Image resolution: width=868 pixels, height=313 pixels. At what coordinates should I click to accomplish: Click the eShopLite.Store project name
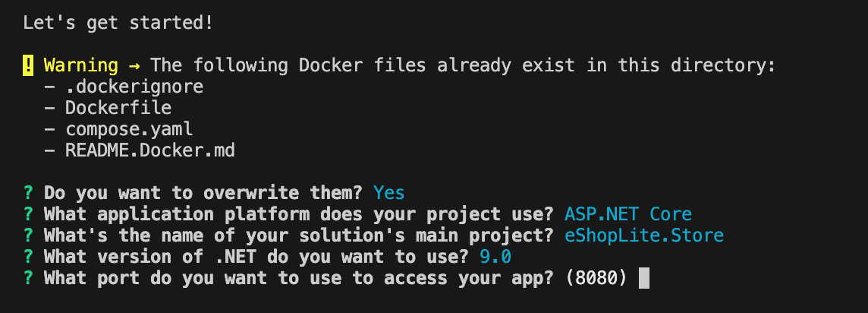tap(644, 236)
